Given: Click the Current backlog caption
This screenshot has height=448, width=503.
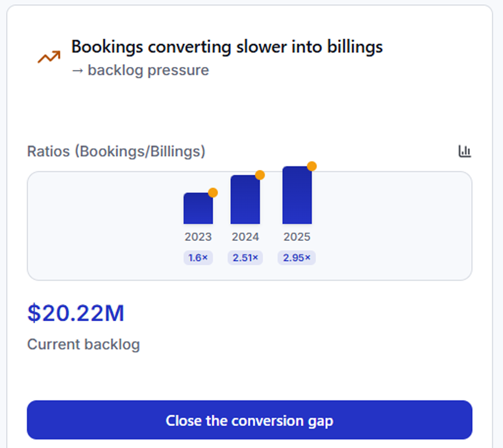Looking at the screenshot, I should pyautogui.click(x=83, y=344).
